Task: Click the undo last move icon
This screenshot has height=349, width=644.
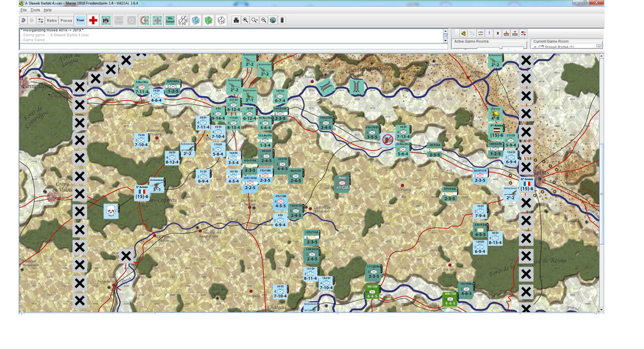Action: click(24, 21)
